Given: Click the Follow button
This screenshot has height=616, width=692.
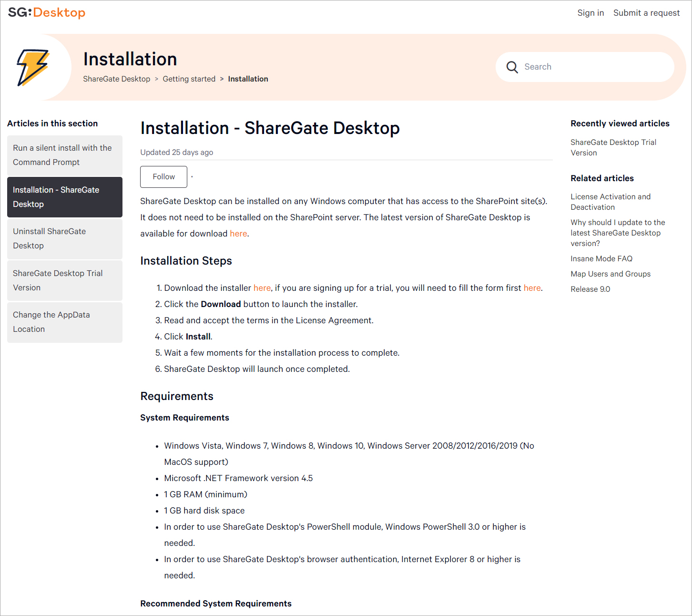Looking at the screenshot, I should click(163, 176).
